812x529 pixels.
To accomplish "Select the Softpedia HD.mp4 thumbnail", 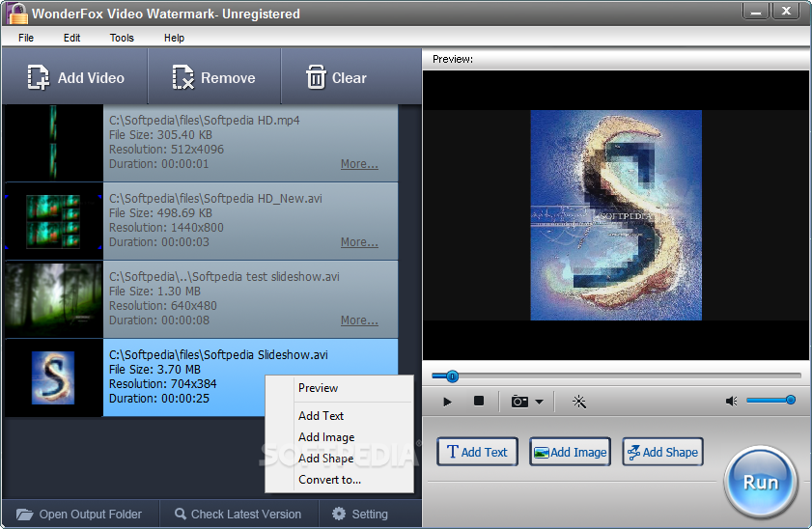I will (x=53, y=143).
